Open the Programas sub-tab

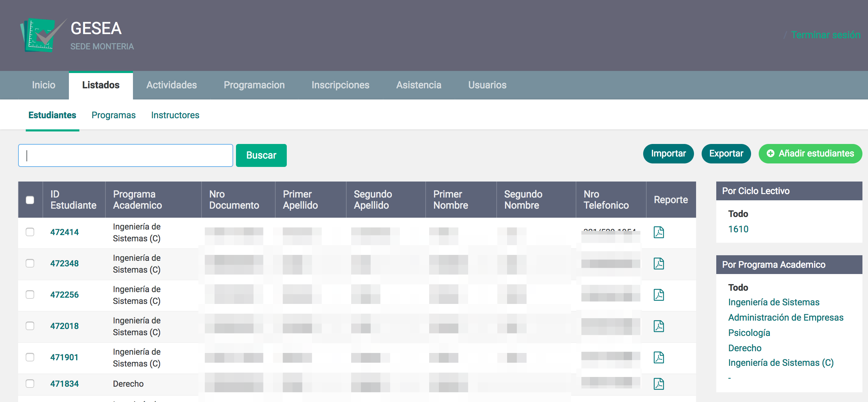point(113,115)
